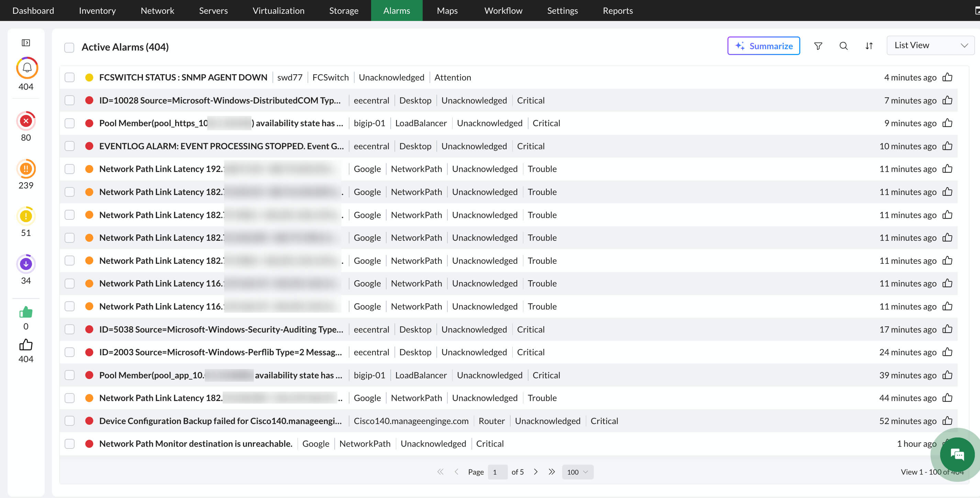Image resolution: width=980 pixels, height=498 pixels.
Task: Open Network Path Monitor destination unreachable alarm
Action: (x=196, y=444)
